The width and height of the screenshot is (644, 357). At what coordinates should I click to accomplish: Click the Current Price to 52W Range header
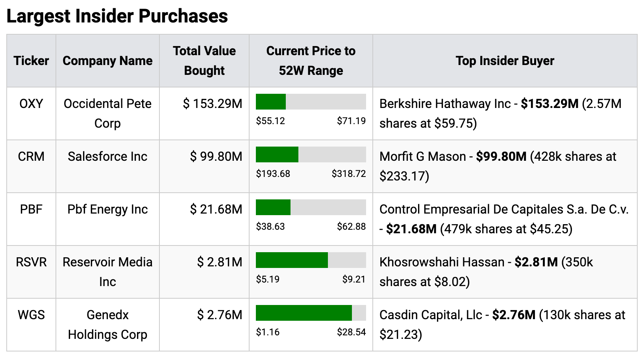coord(311,61)
